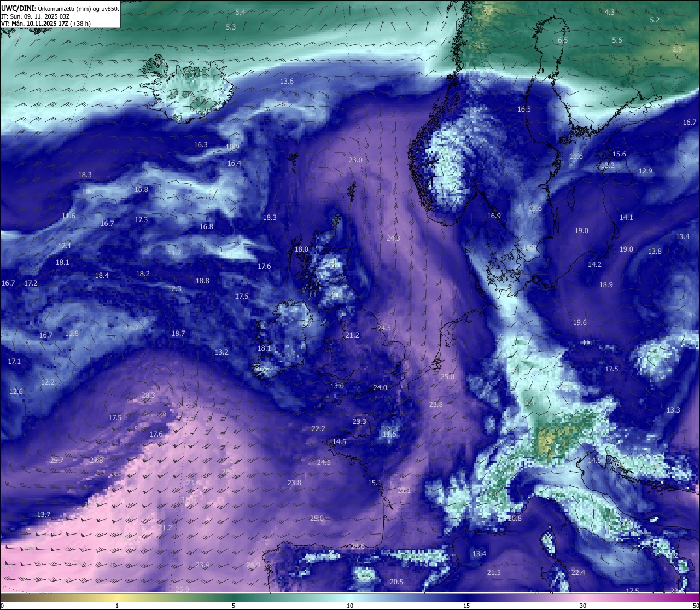Image resolution: width=700 pixels, height=610 pixels.
Task: Click the 13.8 value label
Action: click(655, 251)
